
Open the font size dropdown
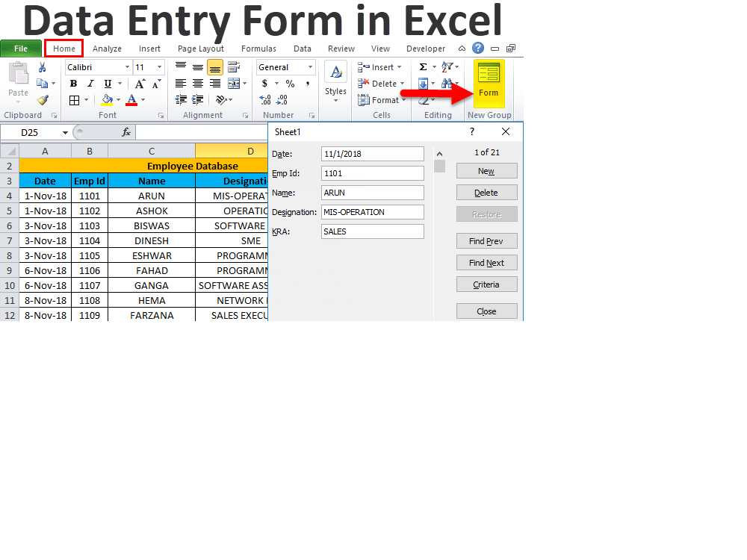click(x=159, y=67)
